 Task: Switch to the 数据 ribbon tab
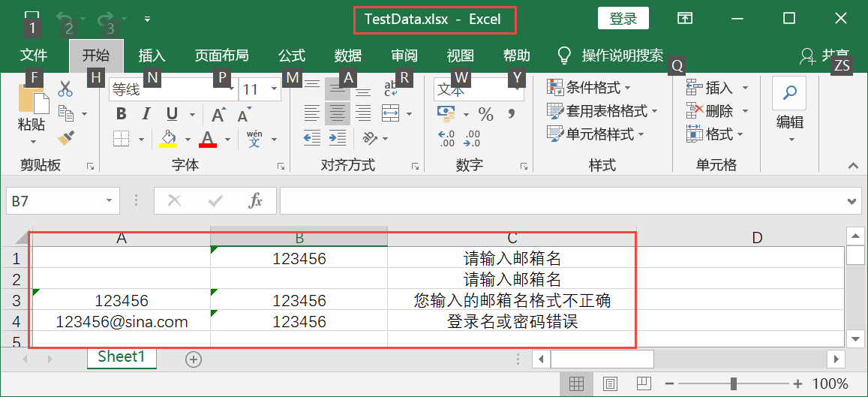coord(348,56)
